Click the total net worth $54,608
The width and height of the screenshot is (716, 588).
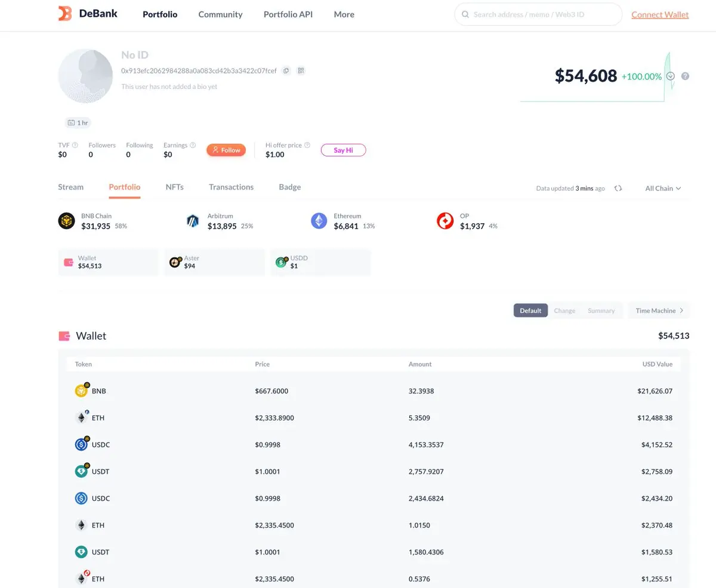pyautogui.click(x=586, y=76)
